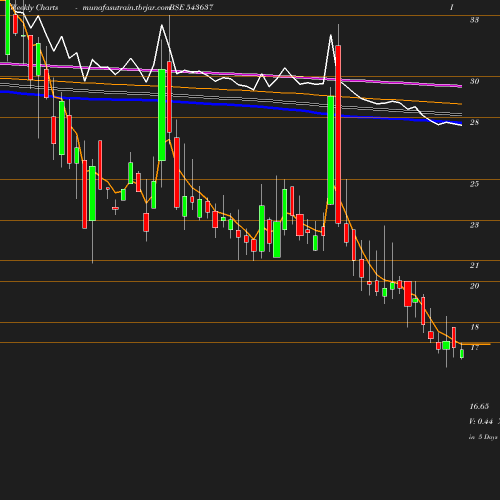Click the price axis label 25
Image resolution: width=500 pixels, height=500 pixels.
click(x=474, y=184)
